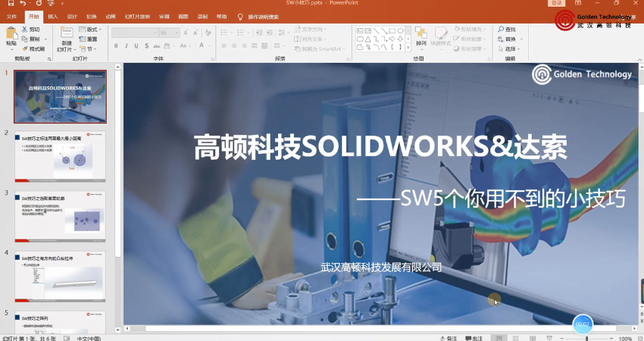Toggle Underline formatting

pos(136,45)
